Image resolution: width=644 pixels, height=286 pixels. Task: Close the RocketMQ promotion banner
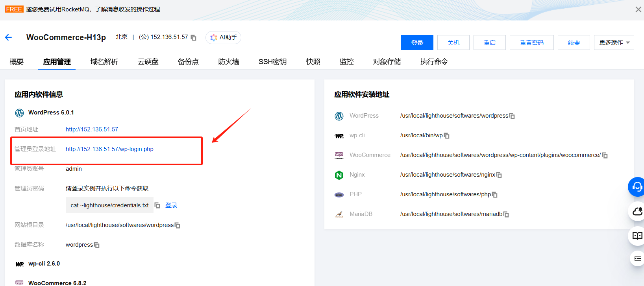pos(638,9)
